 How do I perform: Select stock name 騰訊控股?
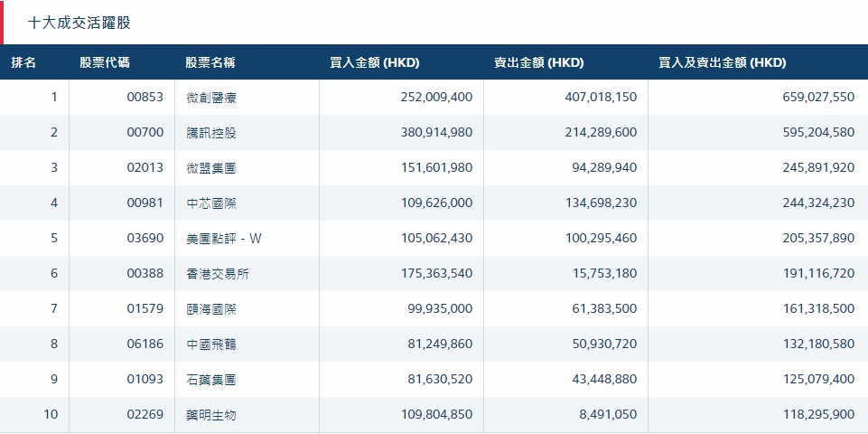210,133
